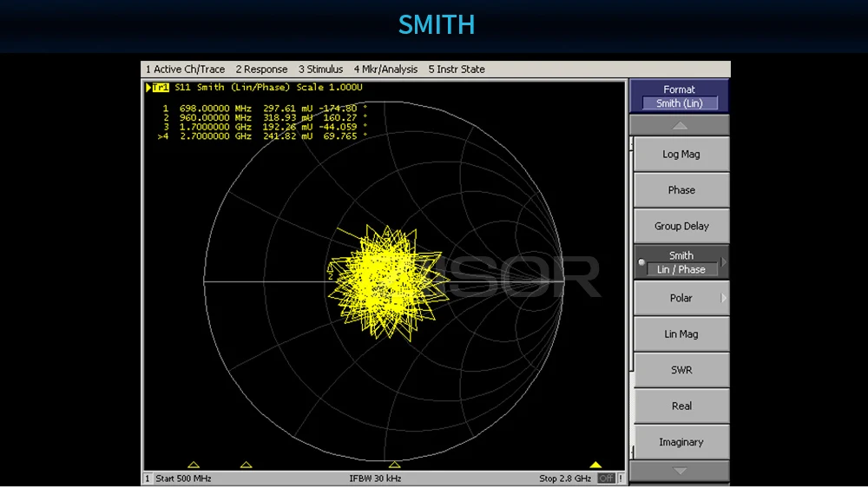The image size is (868, 502).
Task: Select the Smith Lin / Phase format option
Action: pyautogui.click(x=681, y=262)
